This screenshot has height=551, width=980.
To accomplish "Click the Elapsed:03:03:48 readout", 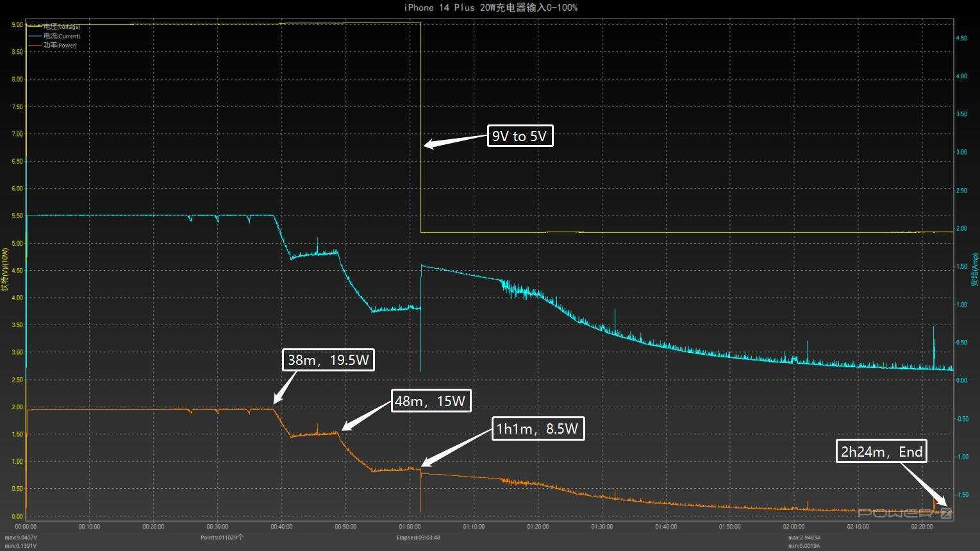I will (418, 538).
